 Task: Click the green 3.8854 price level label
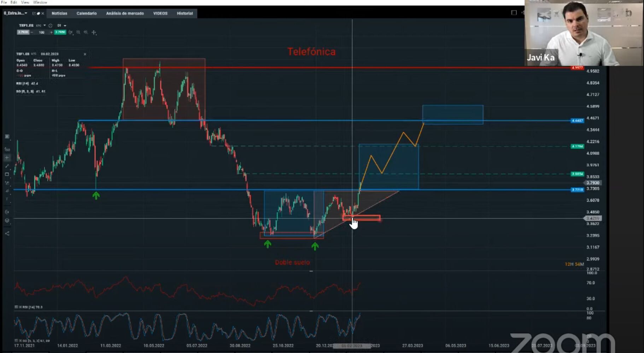[x=577, y=174]
